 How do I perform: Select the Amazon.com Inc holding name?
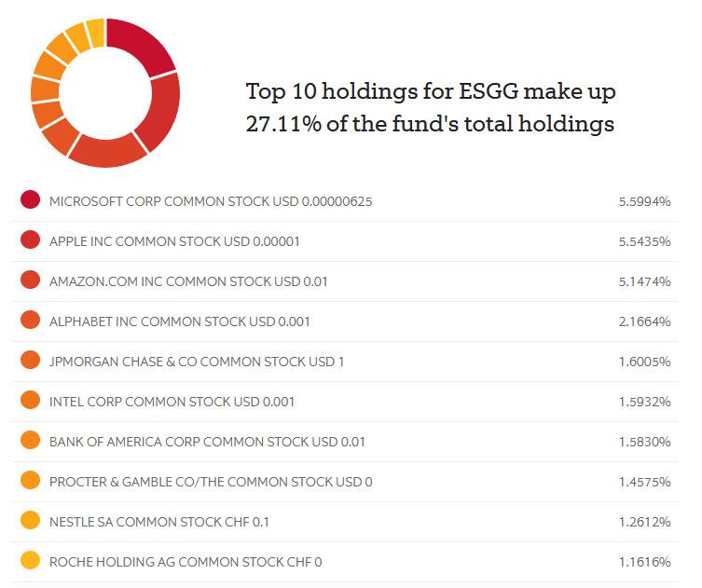(x=188, y=281)
